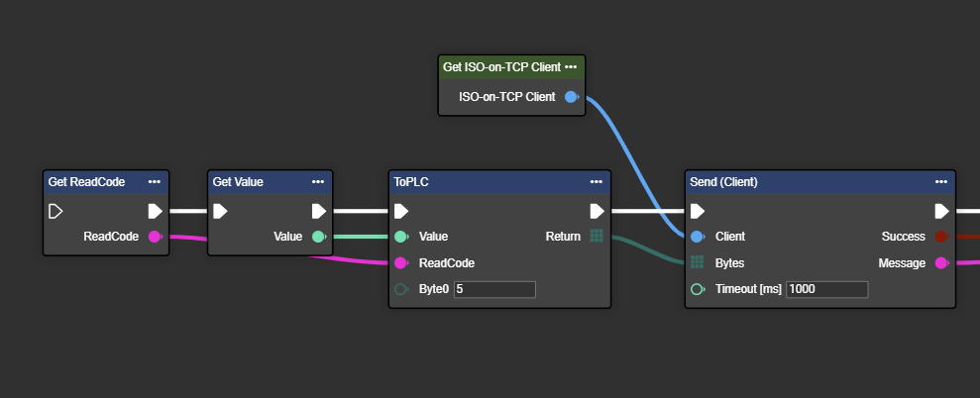Viewport: 980px width, 398px height.
Task: Click the magenta Message output pin
Action: tap(941, 263)
